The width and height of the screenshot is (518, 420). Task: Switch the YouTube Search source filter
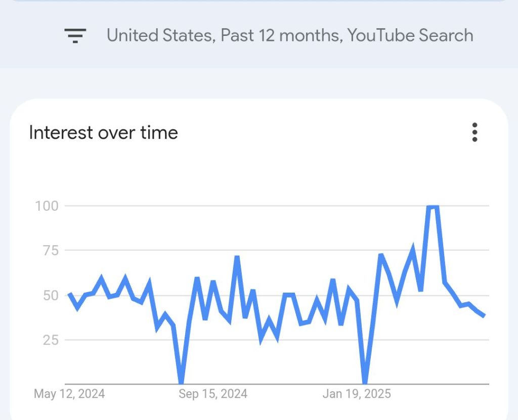click(x=410, y=35)
